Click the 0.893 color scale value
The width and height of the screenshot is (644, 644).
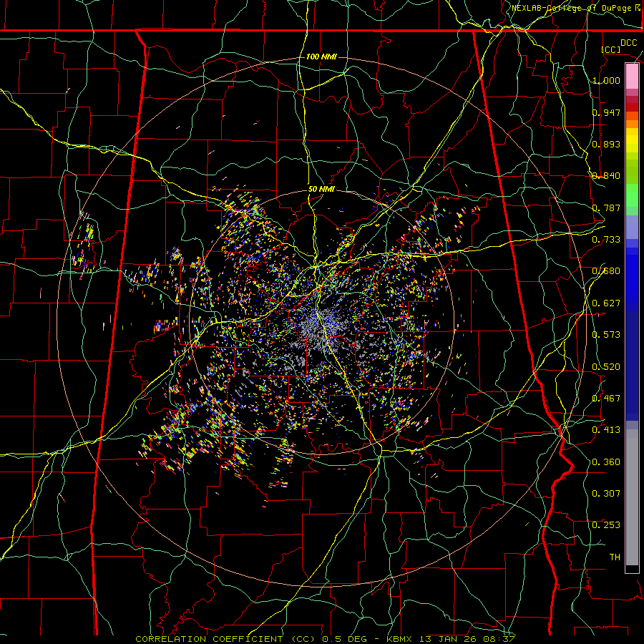[606, 144]
